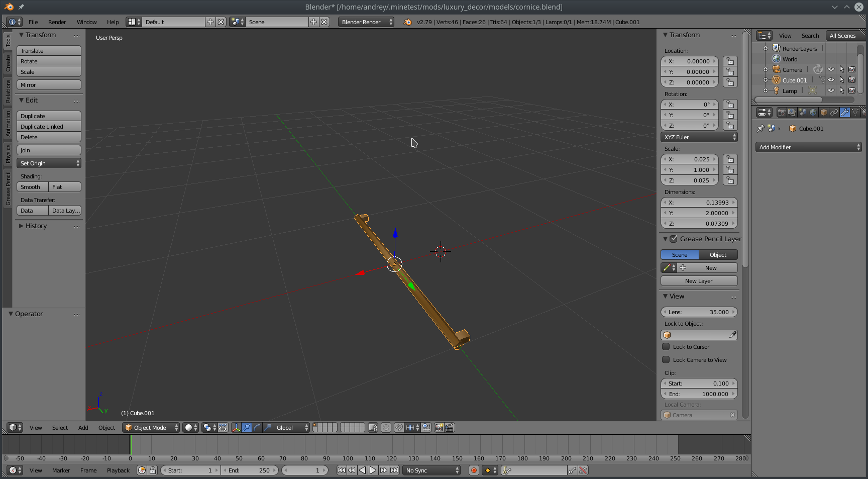Open the Object Mode dropdown
Image resolution: width=868 pixels, height=479 pixels.
pyautogui.click(x=151, y=428)
